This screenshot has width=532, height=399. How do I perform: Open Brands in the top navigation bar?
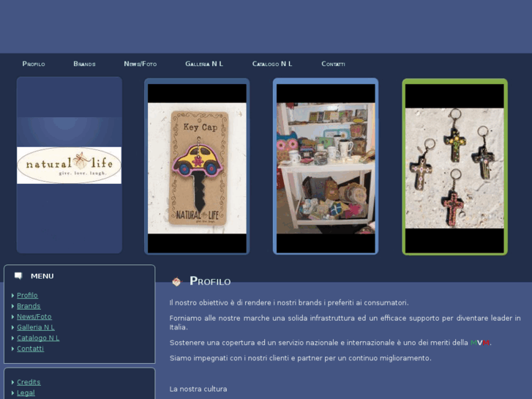pyautogui.click(x=84, y=64)
